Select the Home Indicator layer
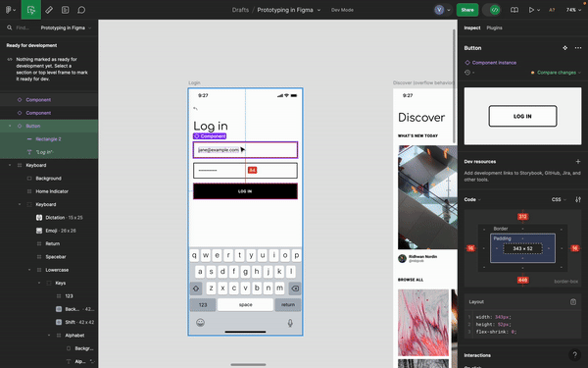Viewport: 588px width, 368px height. pyautogui.click(x=49, y=191)
